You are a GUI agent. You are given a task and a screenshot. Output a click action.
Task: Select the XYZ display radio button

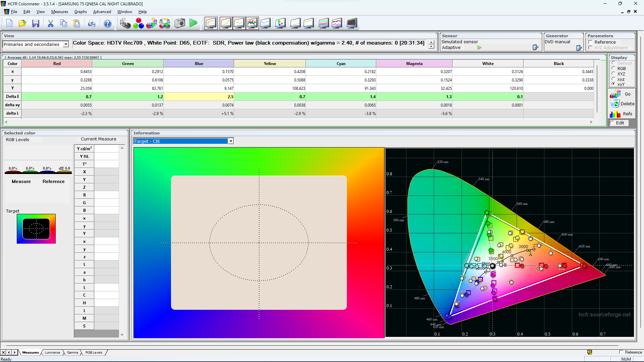click(613, 74)
